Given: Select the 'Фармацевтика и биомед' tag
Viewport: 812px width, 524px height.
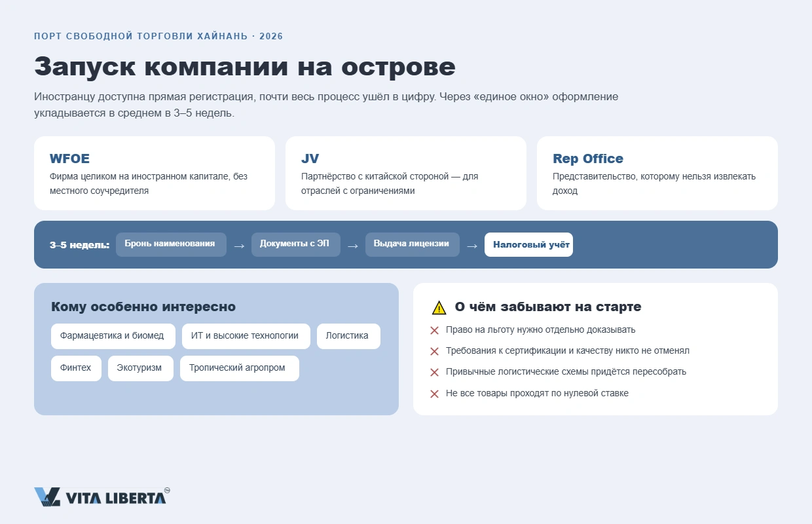Looking at the screenshot, I should click(113, 336).
